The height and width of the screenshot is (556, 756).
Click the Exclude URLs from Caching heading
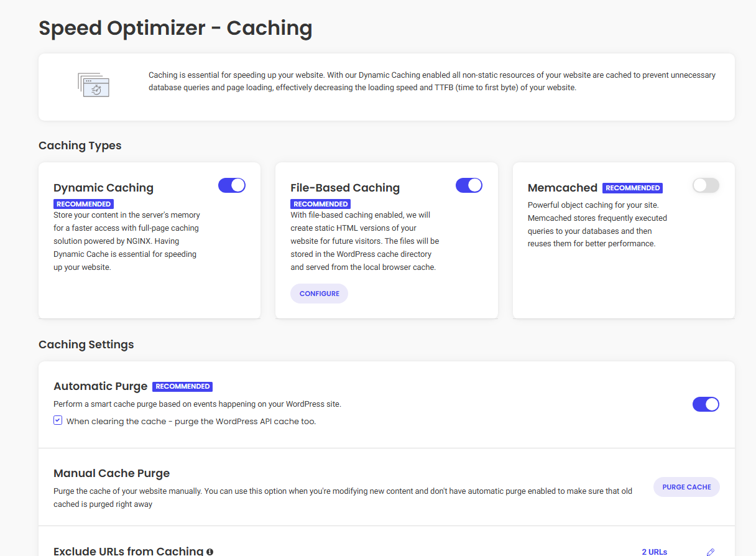(x=129, y=552)
